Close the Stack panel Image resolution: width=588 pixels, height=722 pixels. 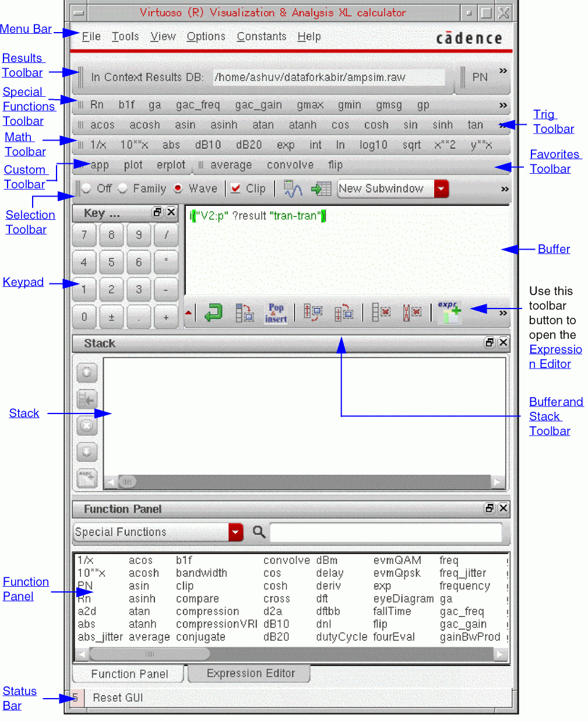point(504,342)
